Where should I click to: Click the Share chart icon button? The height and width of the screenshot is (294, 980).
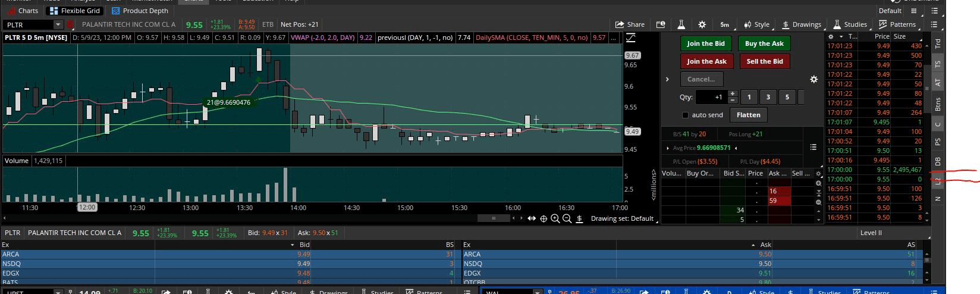(x=630, y=24)
